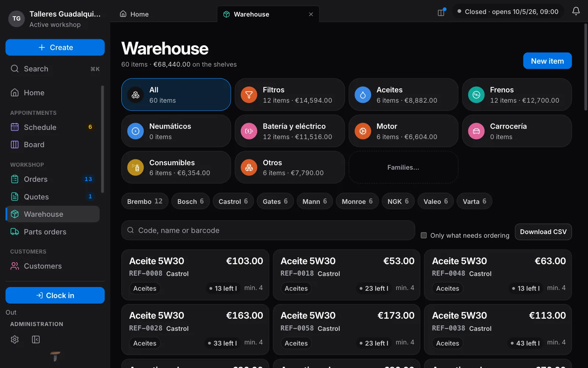Filter by NGK brand chip

398,201
